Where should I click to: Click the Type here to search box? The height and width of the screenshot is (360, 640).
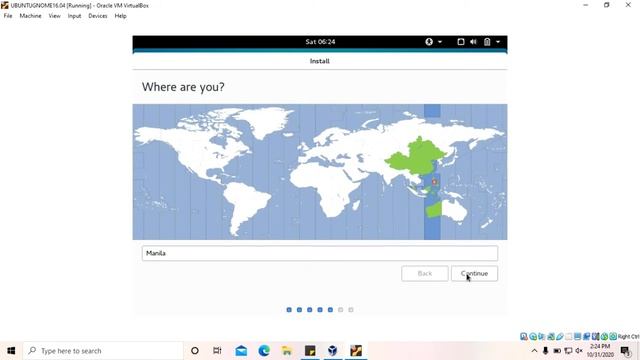point(103,351)
